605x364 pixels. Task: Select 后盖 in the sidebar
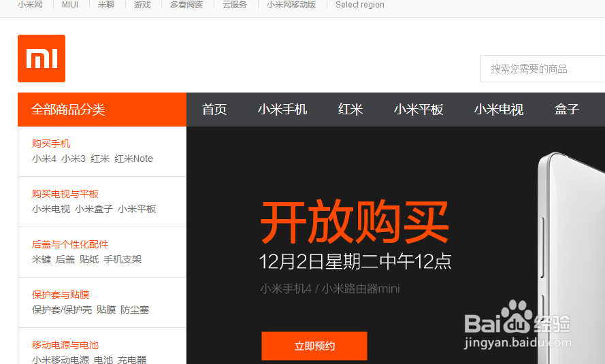pos(65,259)
